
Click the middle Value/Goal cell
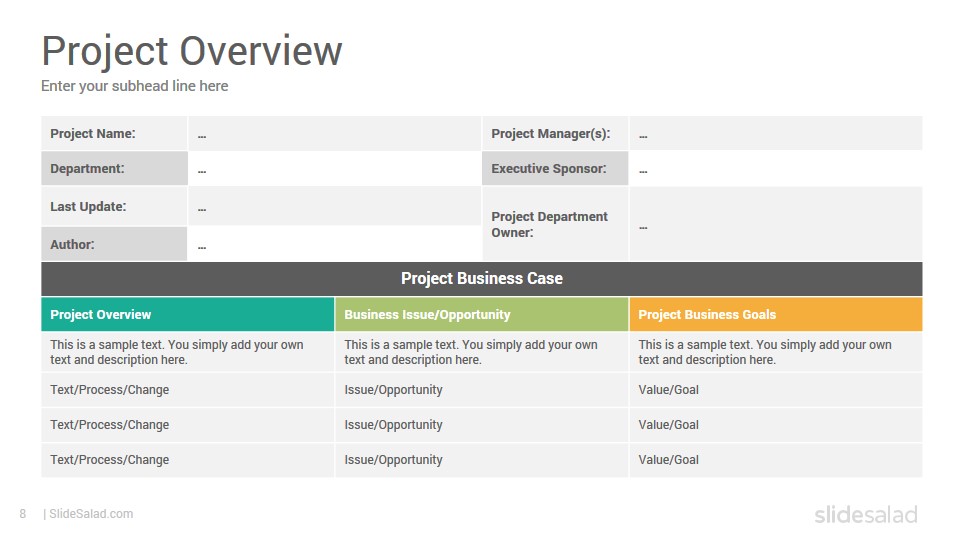click(776, 425)
